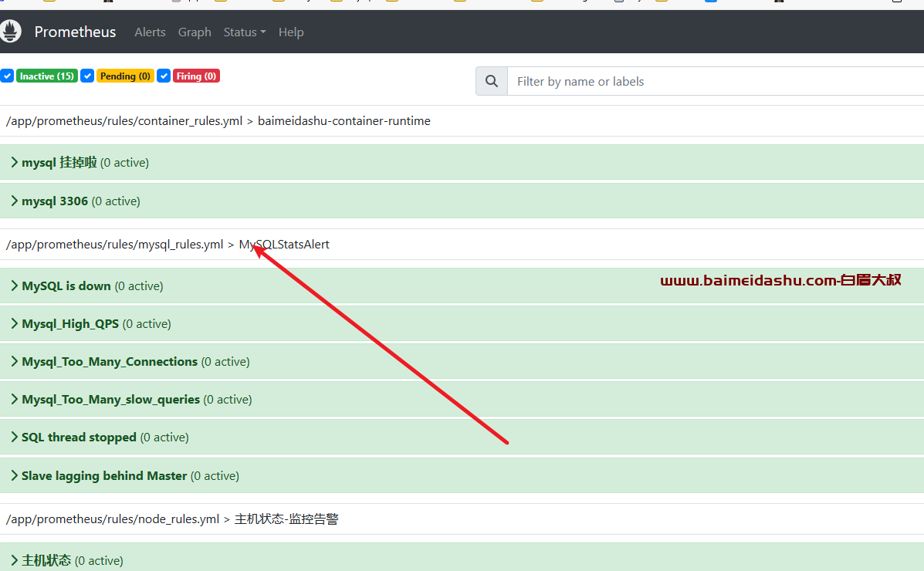The image size is (924, 571).
Task: Toggle the Firing alerts checkbox
Action: pyautogui.click(x=164, y=76)
